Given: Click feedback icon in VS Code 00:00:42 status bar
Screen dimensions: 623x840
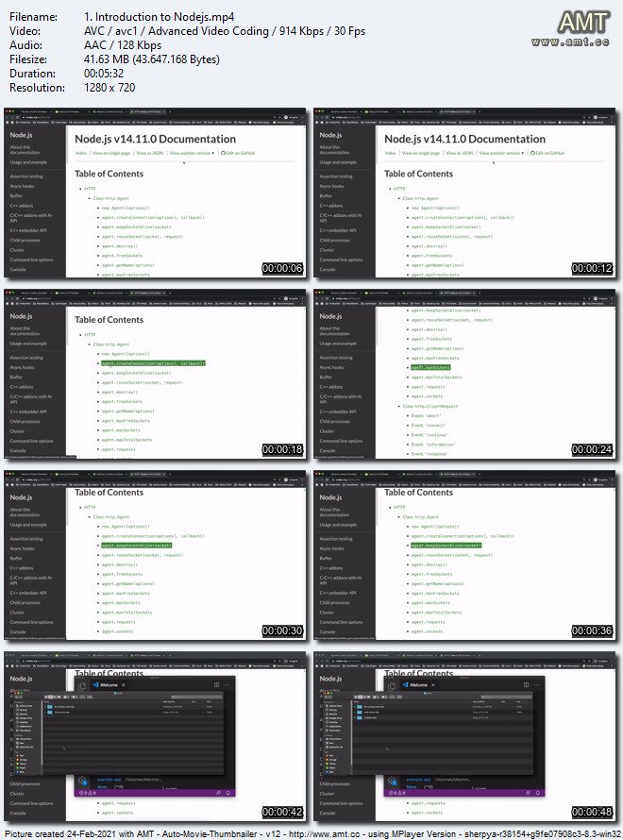Looking at the screenshot, I should click(x=219, y=793).
